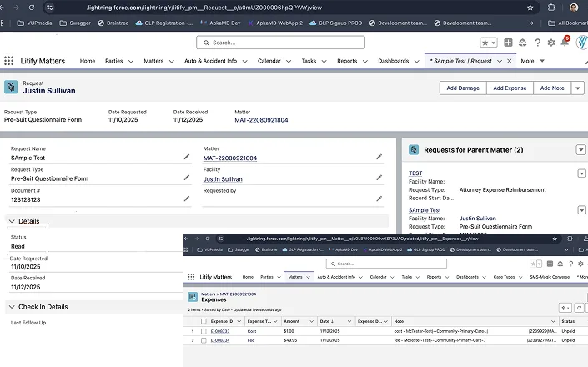Screen dimensions: 588x367
Task: Open Global Actions plus icon in main window
Action: [x=508, y=43]
